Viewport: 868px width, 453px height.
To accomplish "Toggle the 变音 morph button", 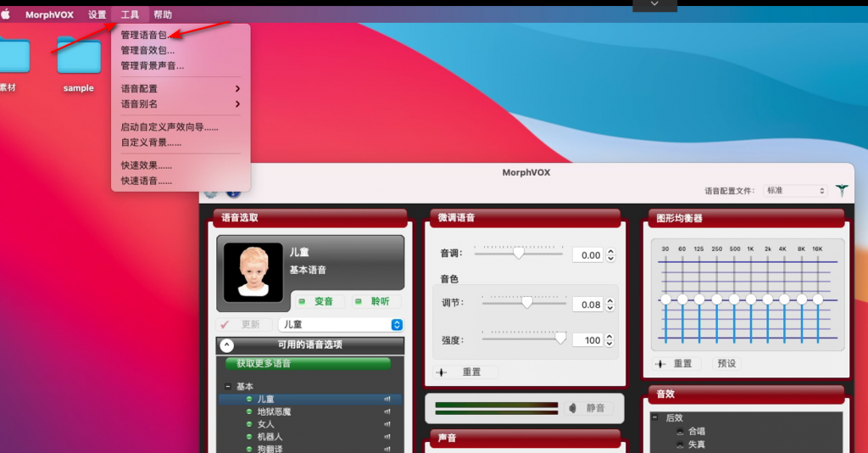I will pyautogui.click(x=319, y=301).
